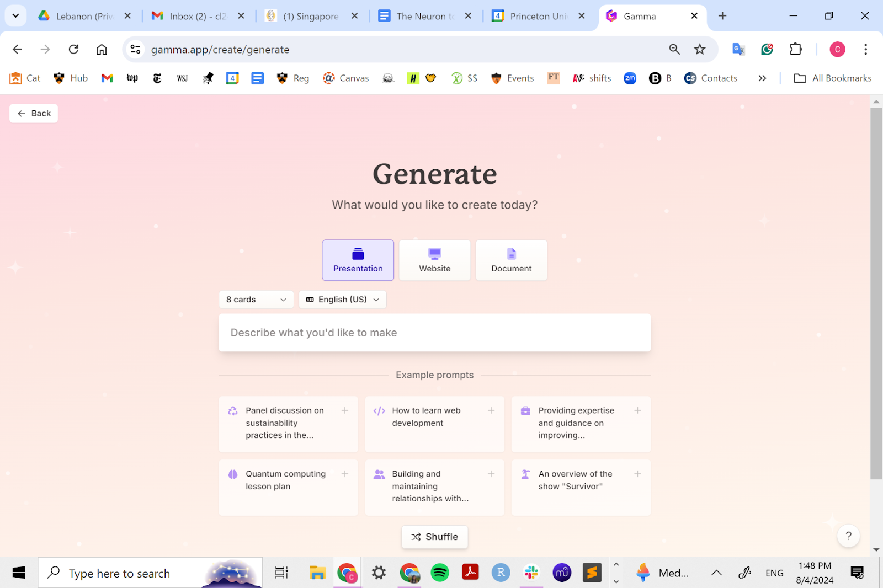Open the FT bookmark
This screenshot has width=883, height=588.
pyautogui.click(x=554, y=78)
